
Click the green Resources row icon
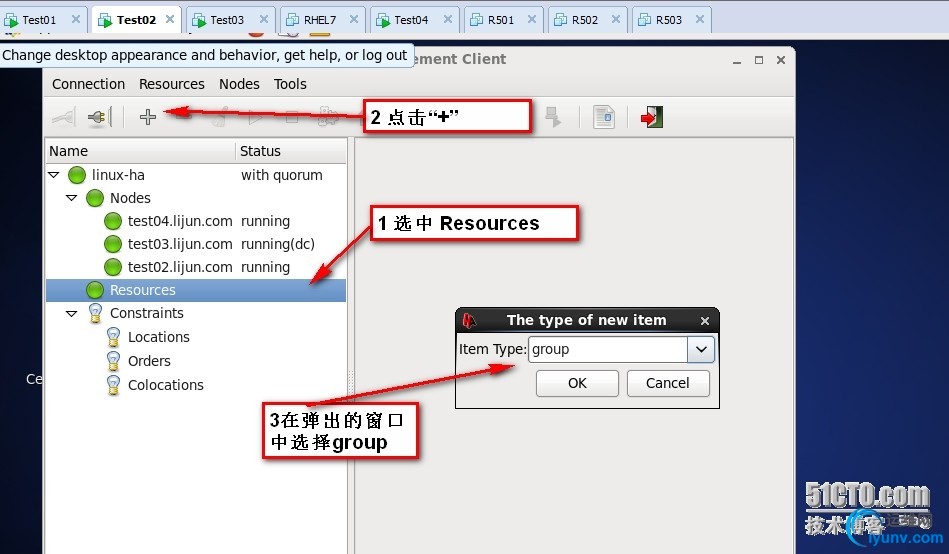[x=95, y=290]
